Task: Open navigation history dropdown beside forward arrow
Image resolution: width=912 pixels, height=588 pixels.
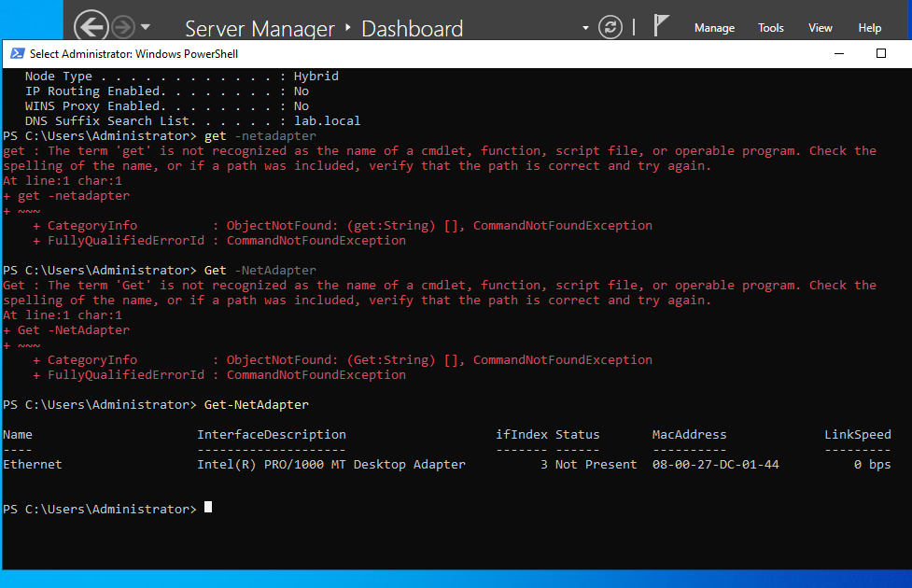Action: (x=146, y=27)
